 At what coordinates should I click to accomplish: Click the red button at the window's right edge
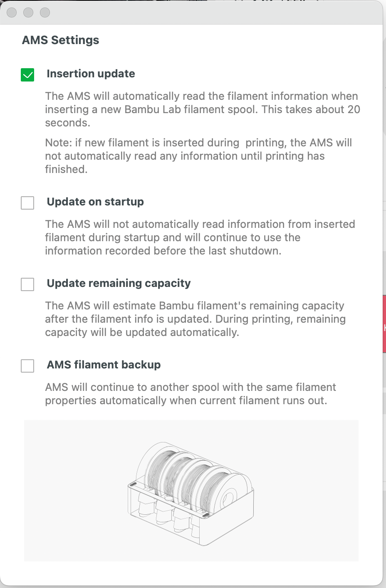coord(384,324)
